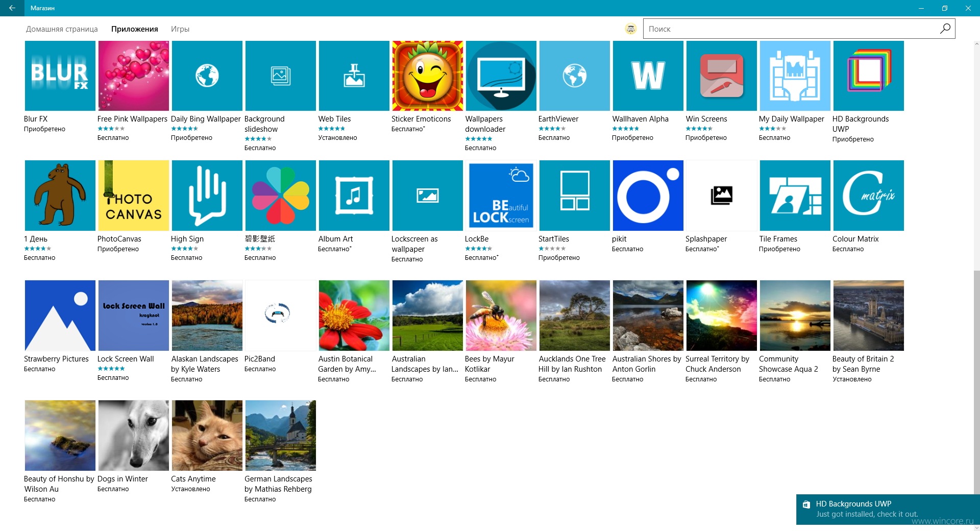The height and width of the screenshot is (531, 980).
Task: Open Sticker Emoticons app icon
Action: (428, 76)
